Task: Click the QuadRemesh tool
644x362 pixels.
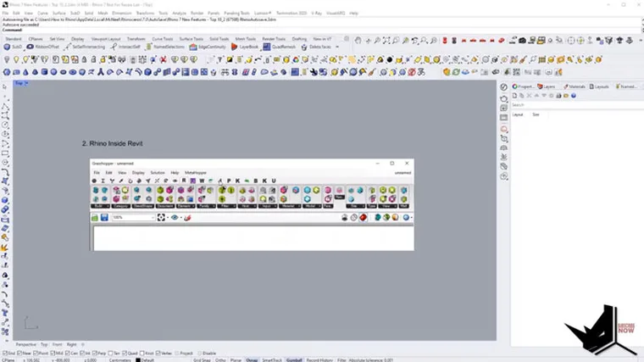Action: 280,47
